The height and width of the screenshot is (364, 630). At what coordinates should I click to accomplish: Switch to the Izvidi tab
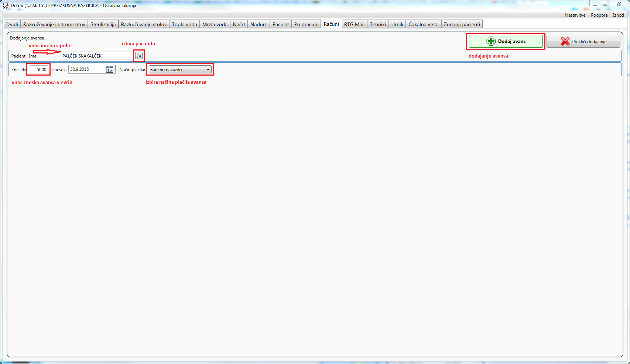click(x=12, y=24)
